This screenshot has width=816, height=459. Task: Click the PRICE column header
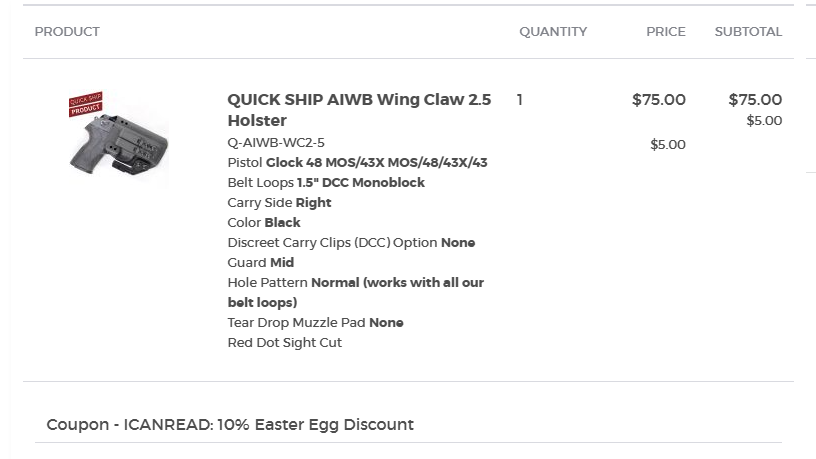(x=666, y=32)
